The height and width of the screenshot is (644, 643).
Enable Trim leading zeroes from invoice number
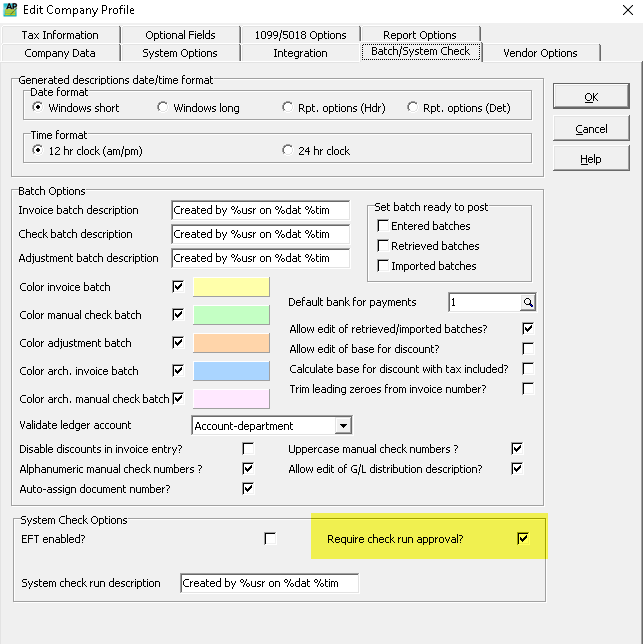[x=528, y=389]
